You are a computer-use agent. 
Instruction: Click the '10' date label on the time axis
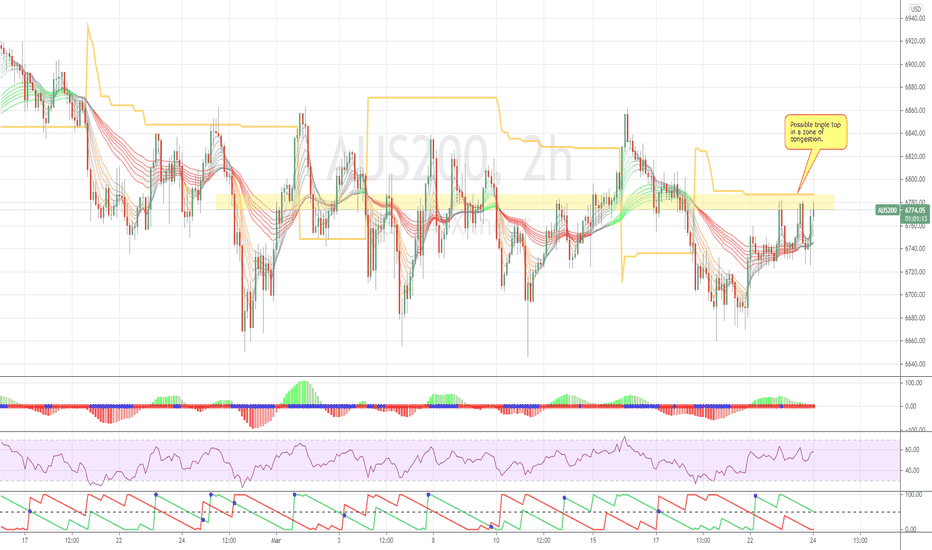point(496,541)
